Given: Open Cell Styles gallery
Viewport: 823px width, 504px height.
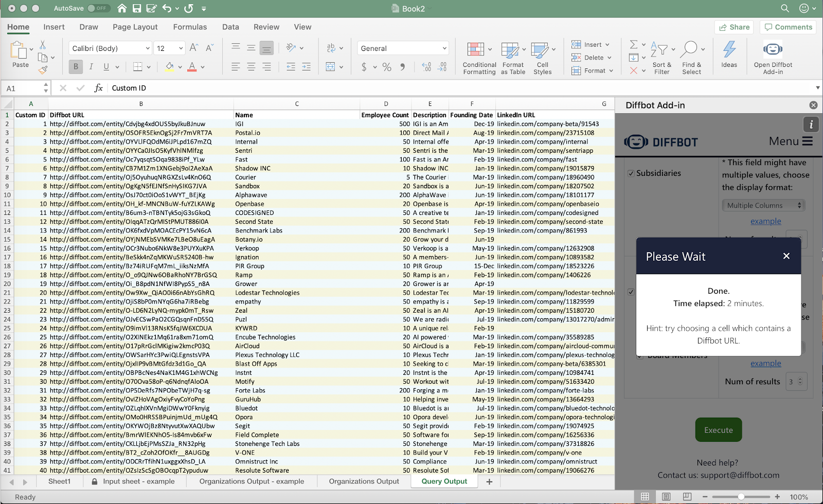Looking at the screenshot, I should (x=543, y=58).
